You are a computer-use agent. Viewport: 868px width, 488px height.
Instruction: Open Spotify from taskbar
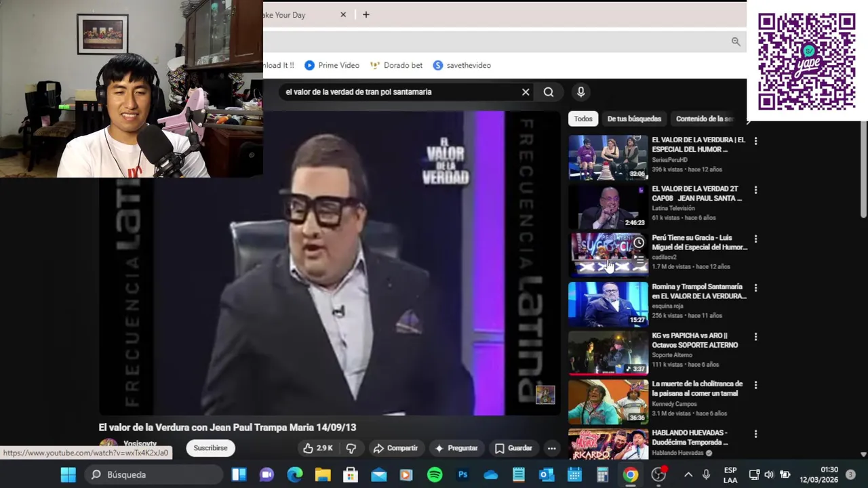tap(435, 475)
